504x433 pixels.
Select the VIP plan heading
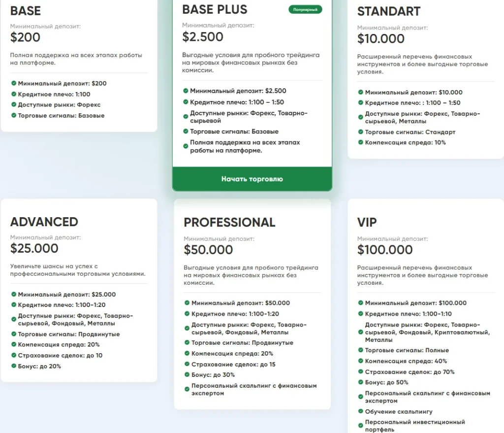click(367, 222)
